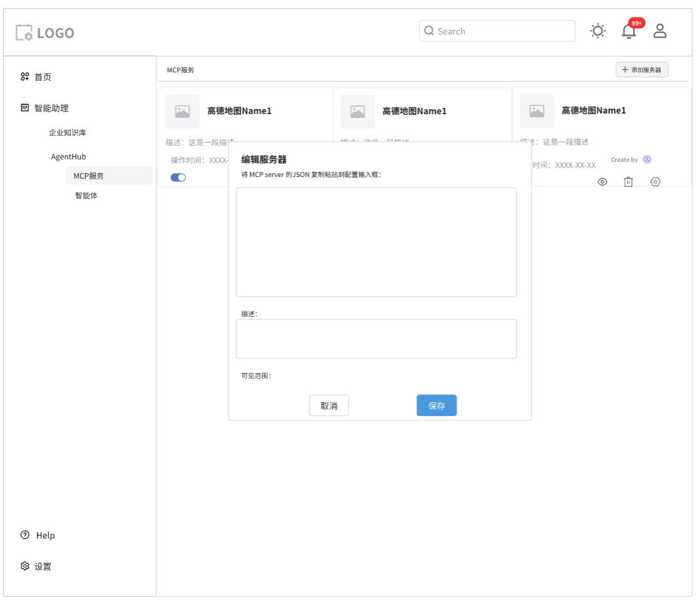Viewport: 700px width, 601px height.
Task: Open settings gear icon on third card
Action: (x=655, y=182)
